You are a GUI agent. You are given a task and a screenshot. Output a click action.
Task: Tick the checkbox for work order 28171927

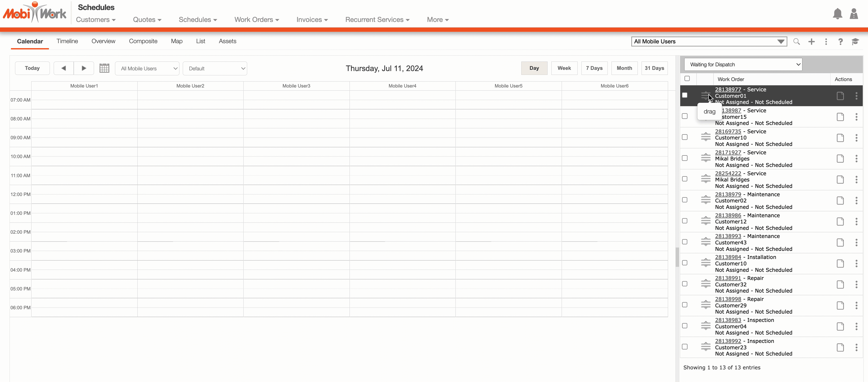685,158
